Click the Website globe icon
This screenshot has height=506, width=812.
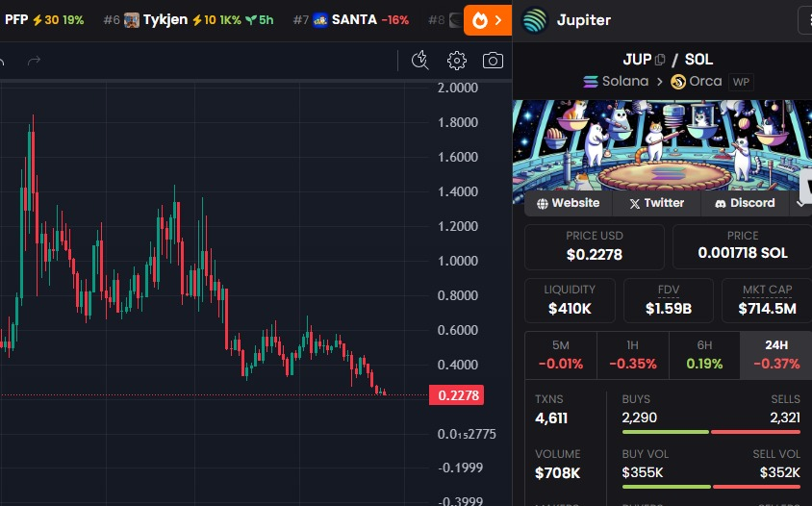[x=543, y=204]
